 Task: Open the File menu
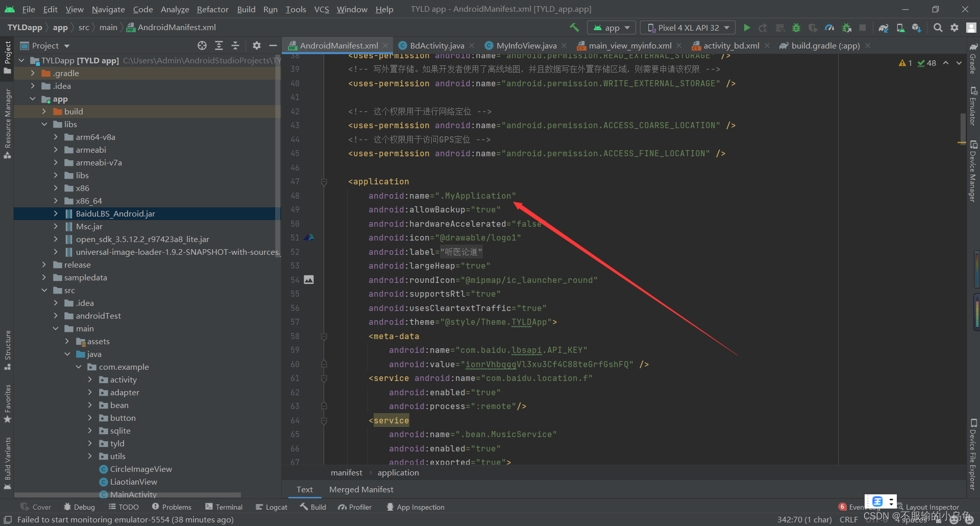click(29, 9)
